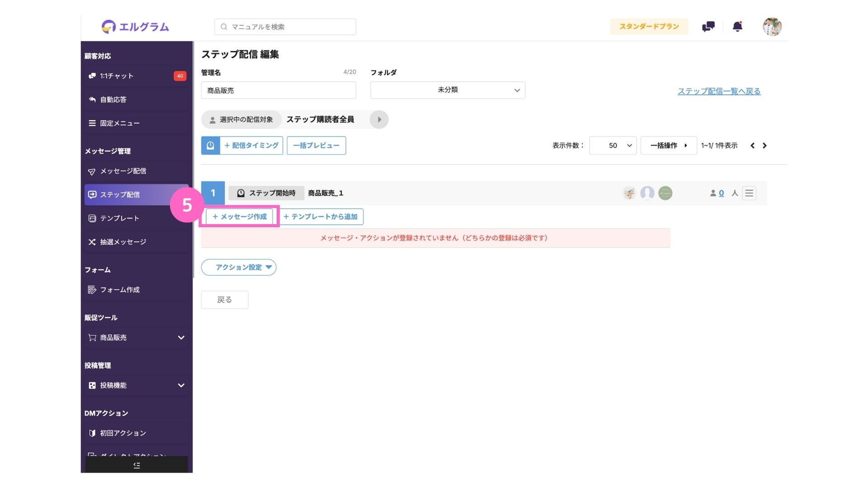Open 自動応答 in the sidebar

click(137, 99)
